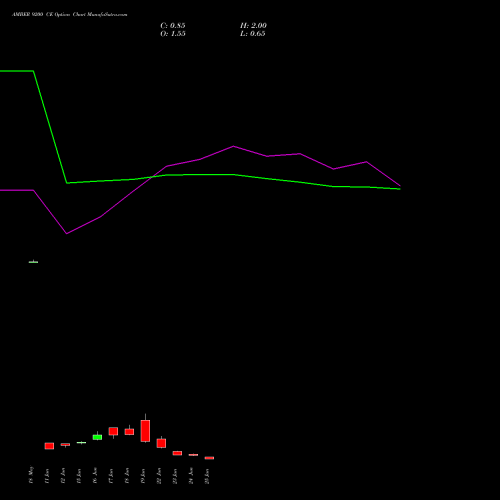Viewport: 500px width, 500px height.
Task: Click the peak of the purple line
Action: (x=233, y=146)
